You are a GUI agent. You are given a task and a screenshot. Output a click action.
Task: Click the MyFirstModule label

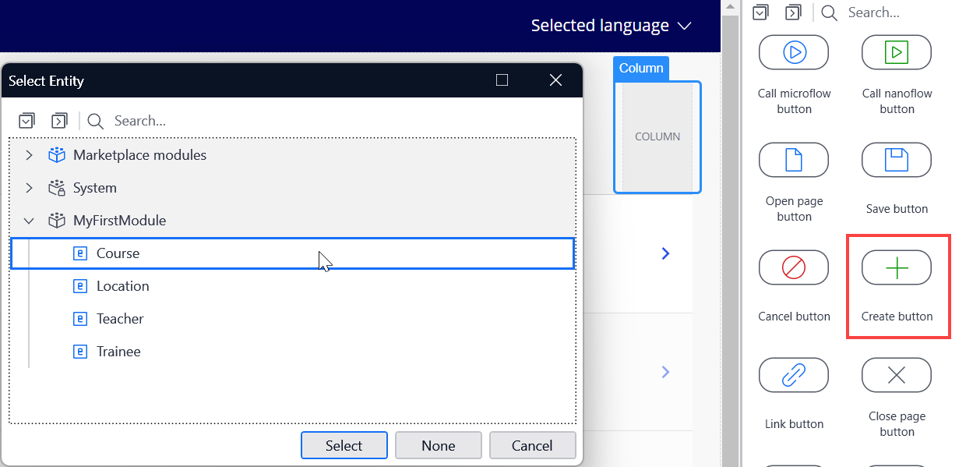119,221
